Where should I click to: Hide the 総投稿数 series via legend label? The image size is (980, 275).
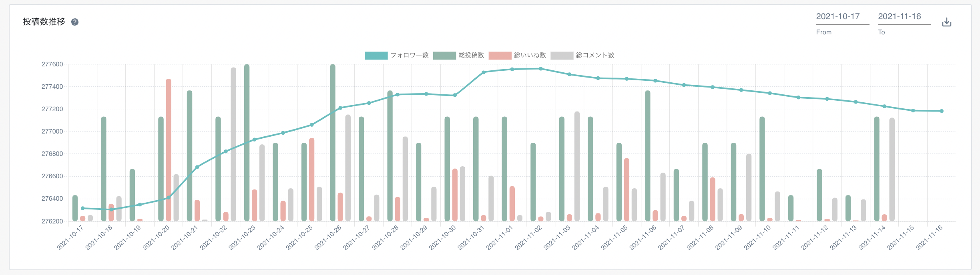[x=471, y=56]
